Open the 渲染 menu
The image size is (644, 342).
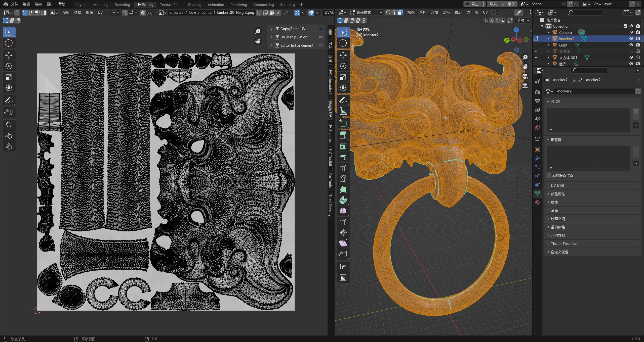(38, 4)
